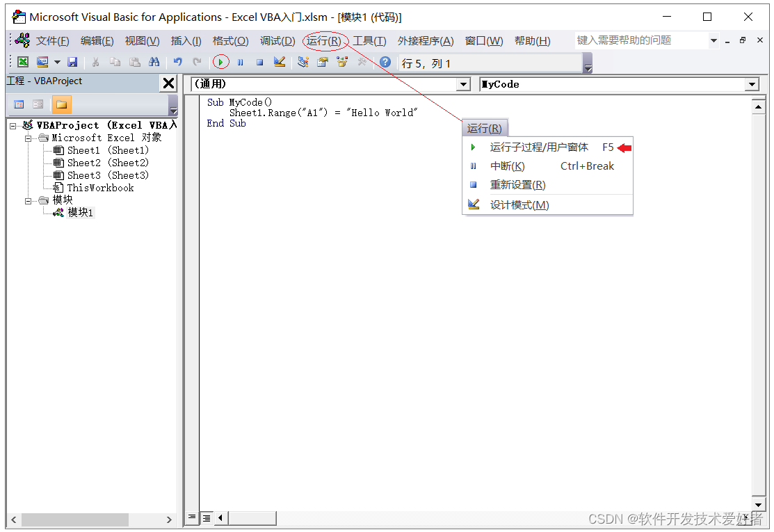Open the 视图(V) menu
This screenshot has height=532, width=774.
coord(142,41)
